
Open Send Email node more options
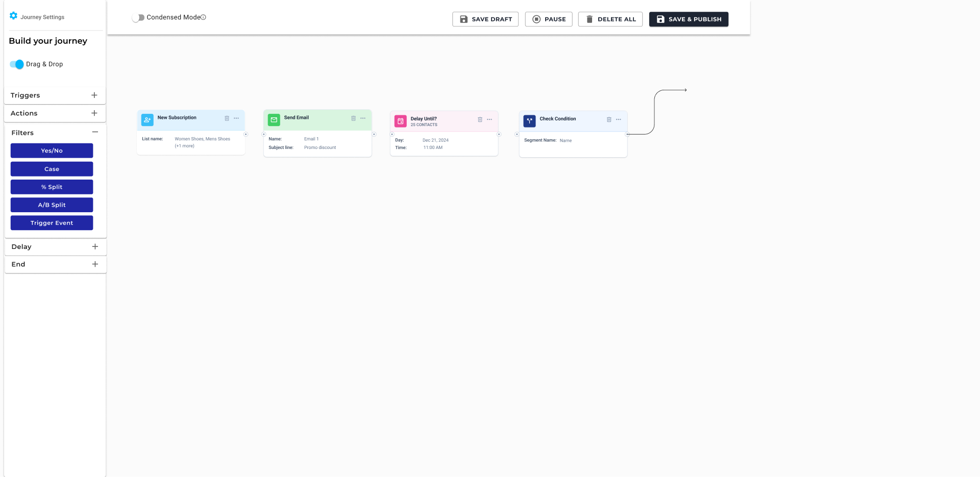(x=363, y=118)
